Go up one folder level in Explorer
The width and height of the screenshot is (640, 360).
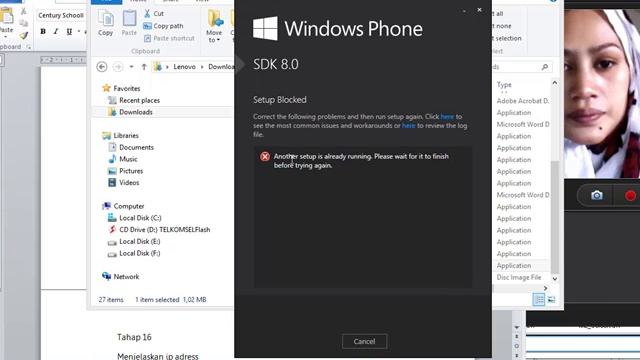pos(144,67)
